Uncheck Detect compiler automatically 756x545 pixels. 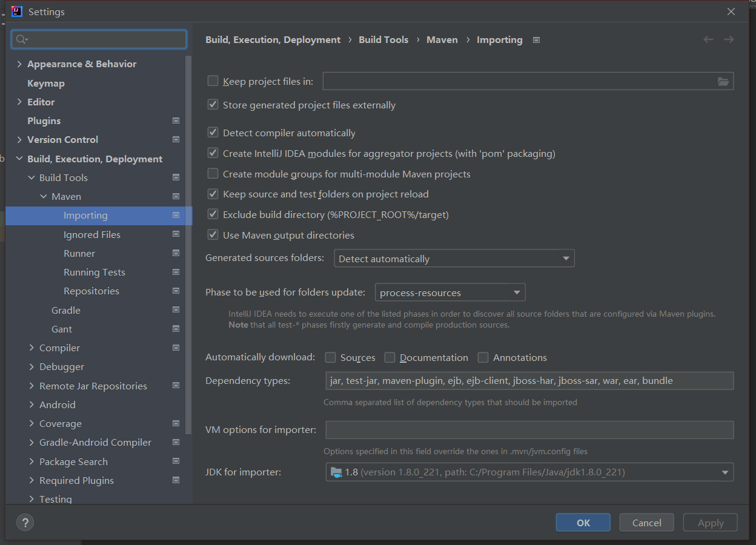213,132
